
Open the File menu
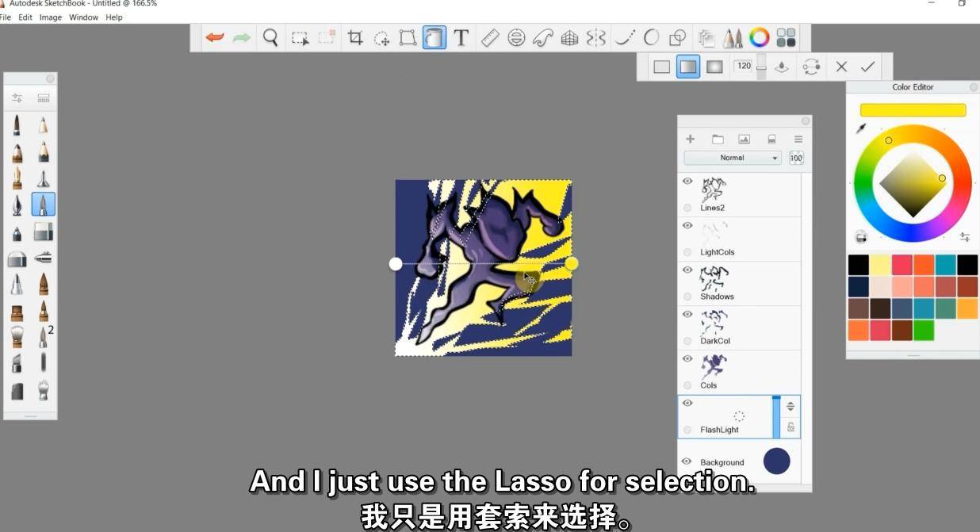coord(6,17)
